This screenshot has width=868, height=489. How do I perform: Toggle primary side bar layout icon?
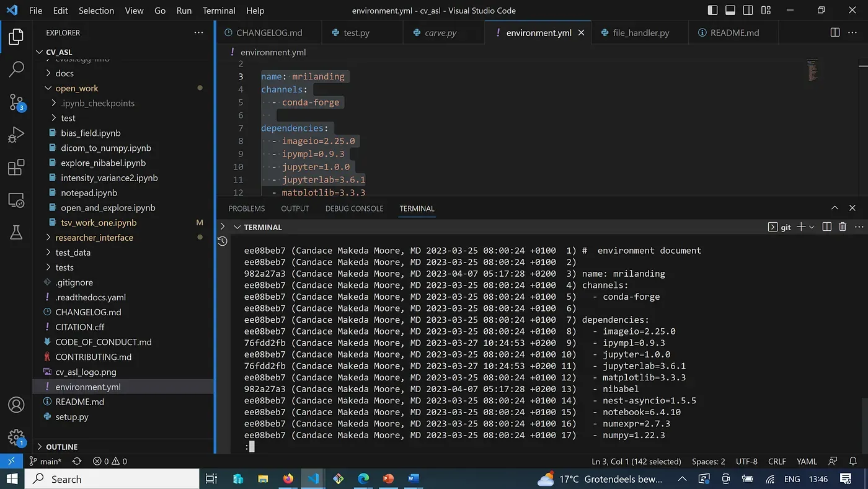point(712,10)
